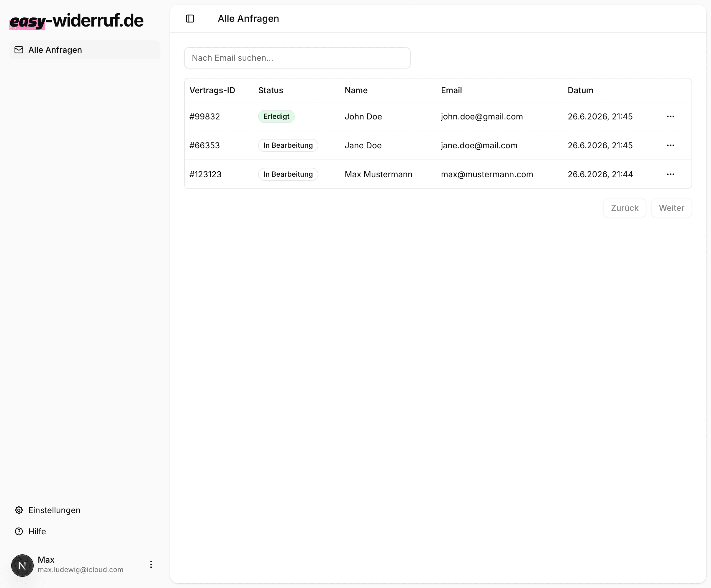Image resolution: width=711 pixels, height=588 pixels.
Task: Click the Email column header
Action: coord(451,90)
